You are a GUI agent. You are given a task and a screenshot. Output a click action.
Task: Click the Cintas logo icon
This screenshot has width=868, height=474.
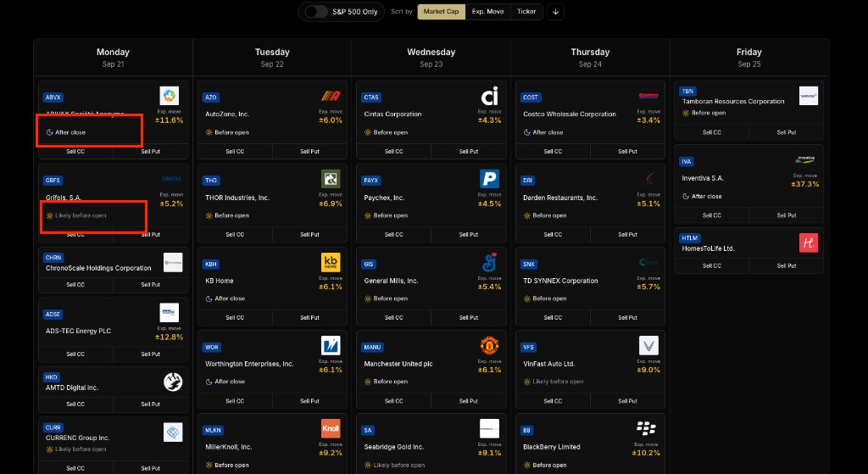pos(489,96)
